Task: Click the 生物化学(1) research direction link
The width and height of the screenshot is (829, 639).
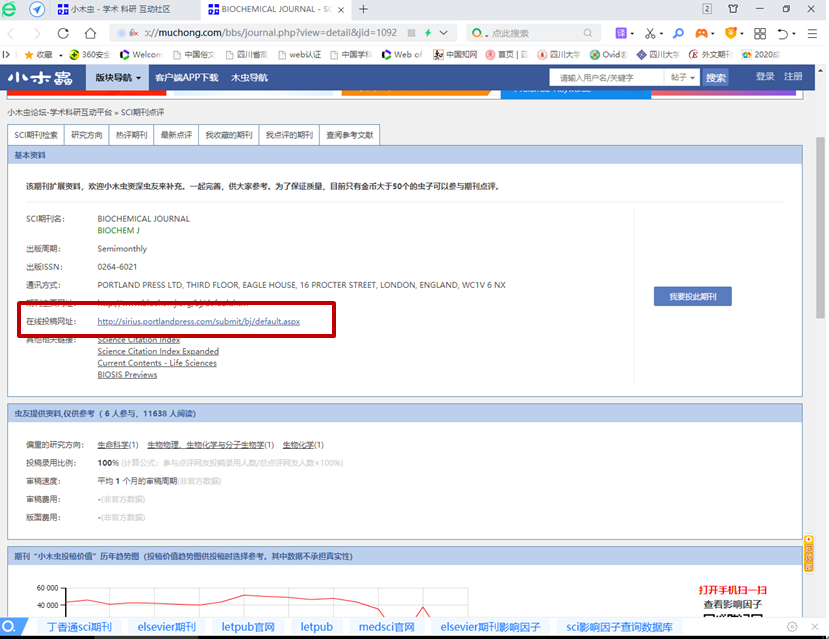Action: (x=303, y=445)
